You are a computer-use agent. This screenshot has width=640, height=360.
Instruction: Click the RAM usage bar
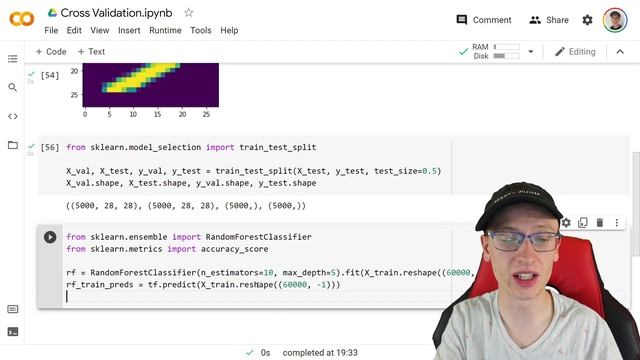506,47
